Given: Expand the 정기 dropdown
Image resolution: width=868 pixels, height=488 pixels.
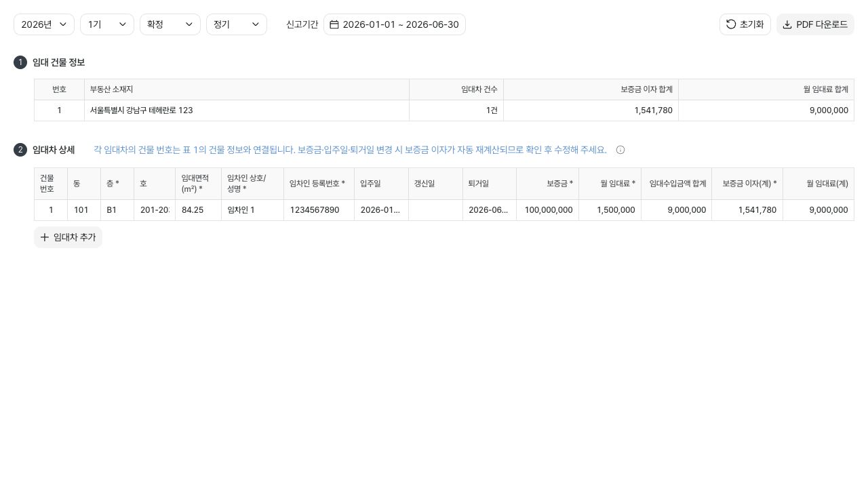Looking at the screenshot, I should pos(237,24).
